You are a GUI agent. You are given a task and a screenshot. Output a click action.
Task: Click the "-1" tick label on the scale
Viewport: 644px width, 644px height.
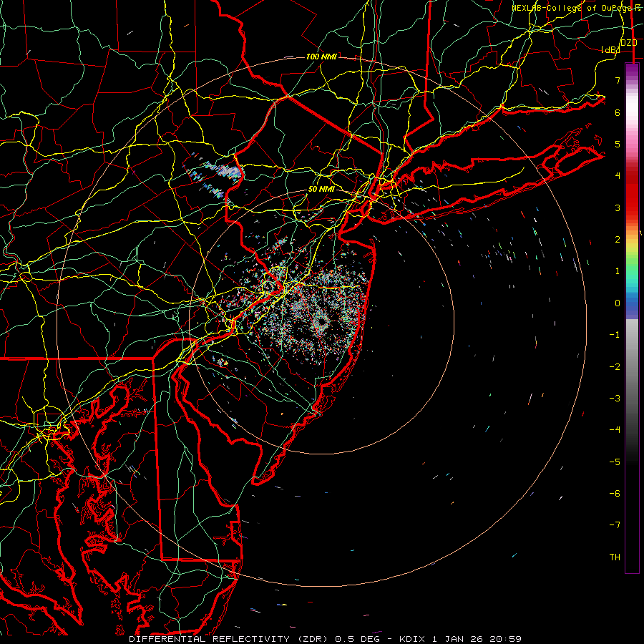(x=615, y=335)
